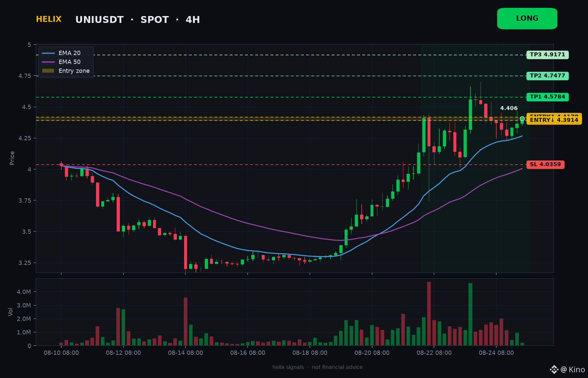Select the EMA 50 legend label

[x=69, y=62]
